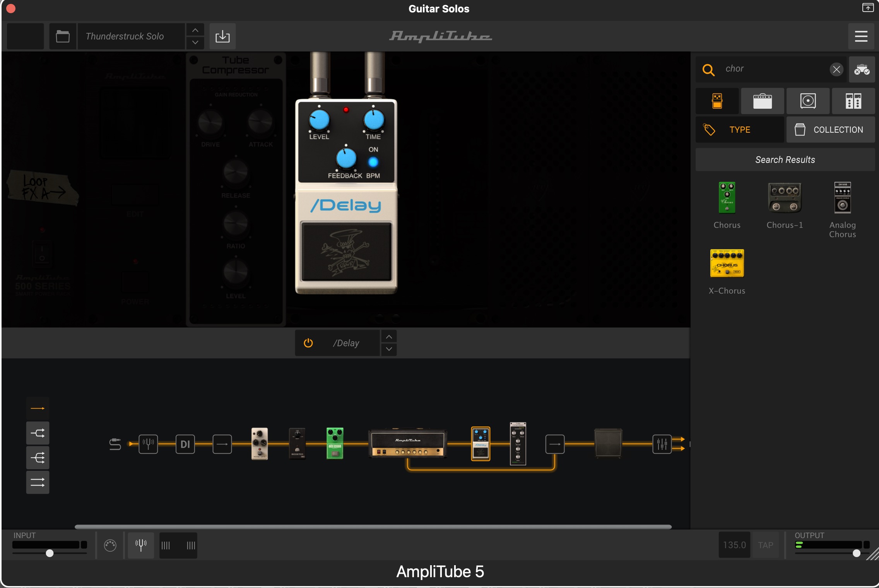Click the Thunderstruck Solo preset name
Image resolution: width=879 pixels, height=588 pixels.
(x=125, y=36)
